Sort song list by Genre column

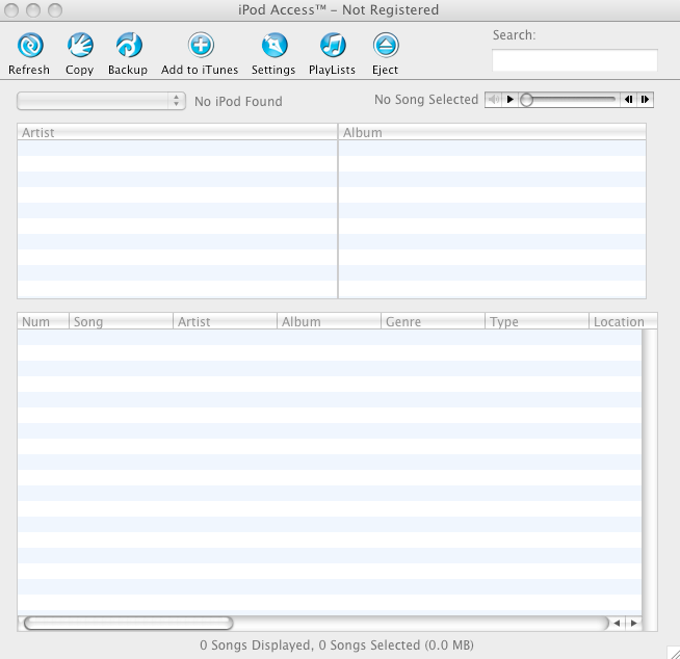[433, 321]
